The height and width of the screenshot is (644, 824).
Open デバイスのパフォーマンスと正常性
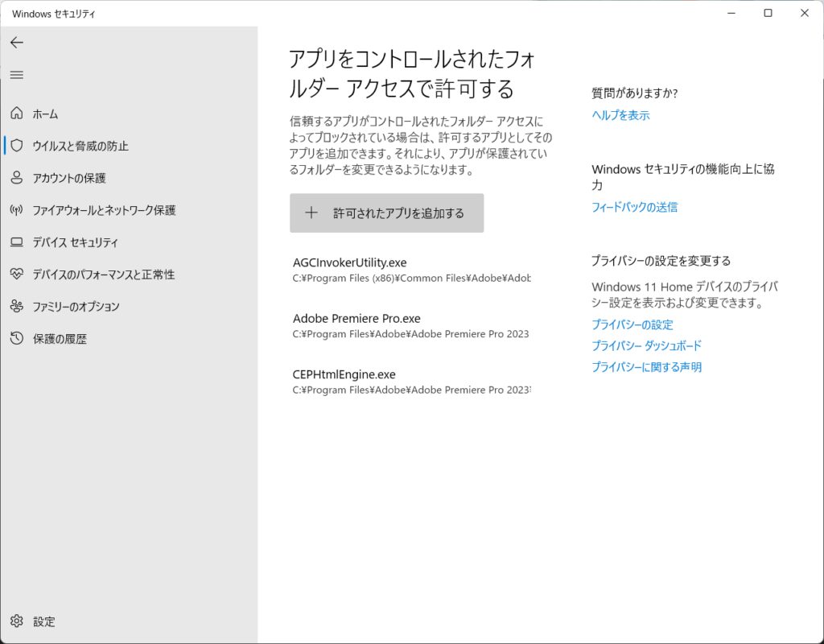coord(129,275)
